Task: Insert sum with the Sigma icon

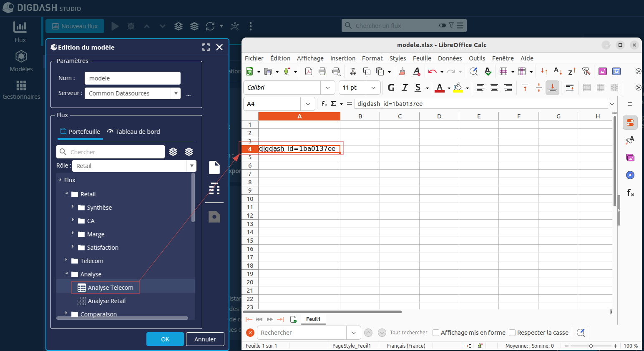Action: pyautogui.click(x=334, y=103)
